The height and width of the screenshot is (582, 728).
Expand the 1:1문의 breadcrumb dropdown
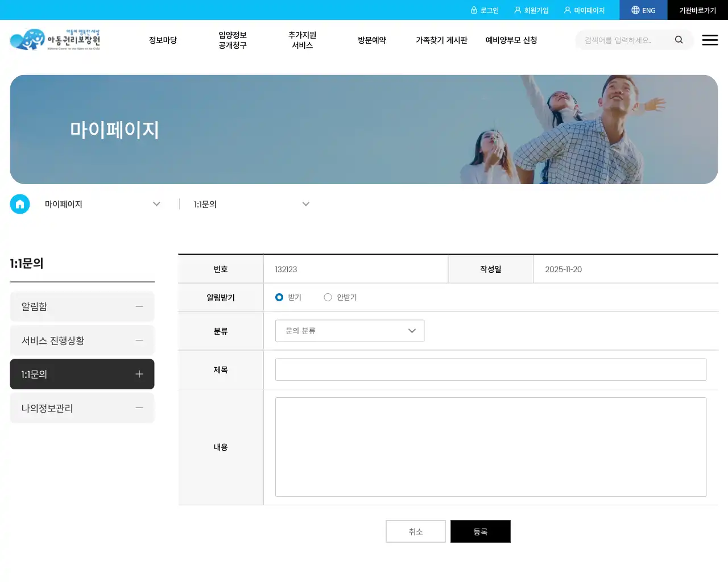click(306, 203)
